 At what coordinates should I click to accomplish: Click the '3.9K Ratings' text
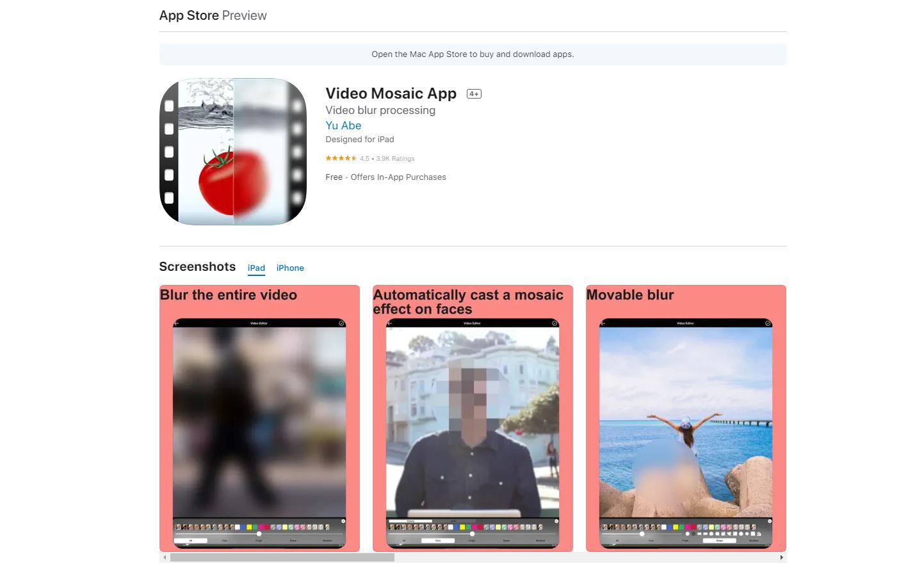click(x=395, y=158)
